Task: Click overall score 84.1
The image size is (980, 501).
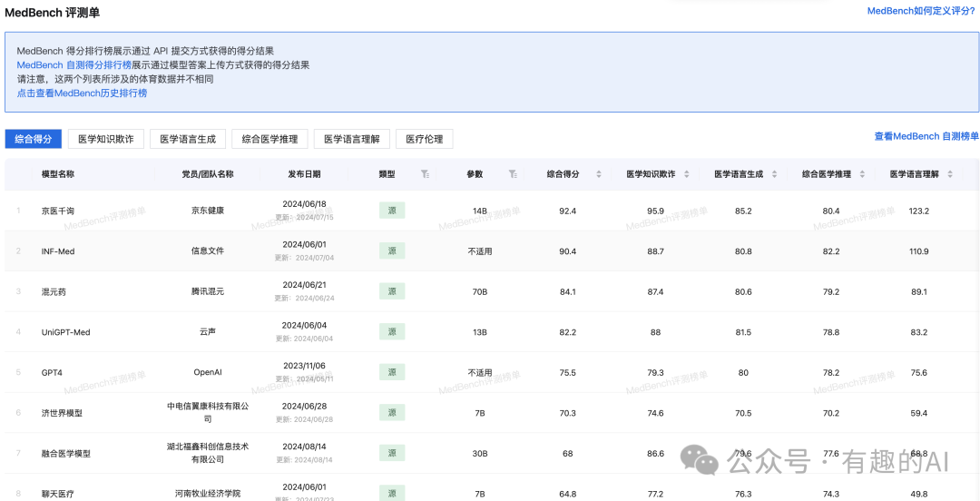Action: (567, 291)
